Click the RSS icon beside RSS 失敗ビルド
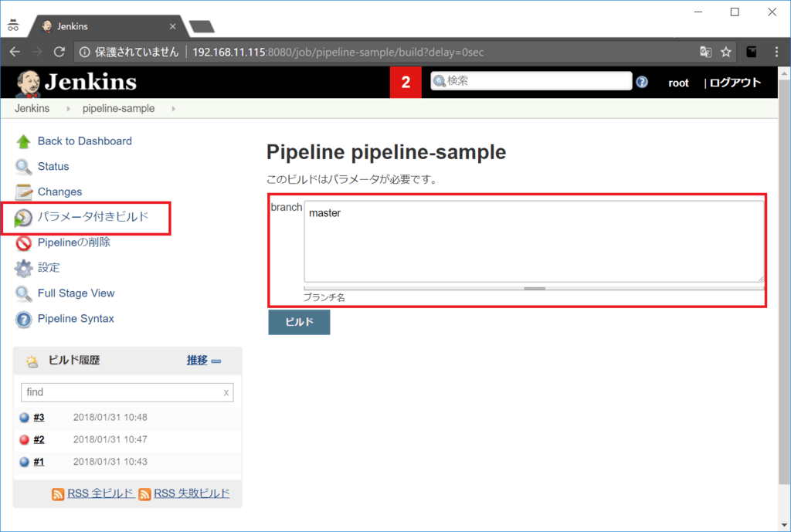The width and height of the screenshot is (791, 532). pos(144,494)
